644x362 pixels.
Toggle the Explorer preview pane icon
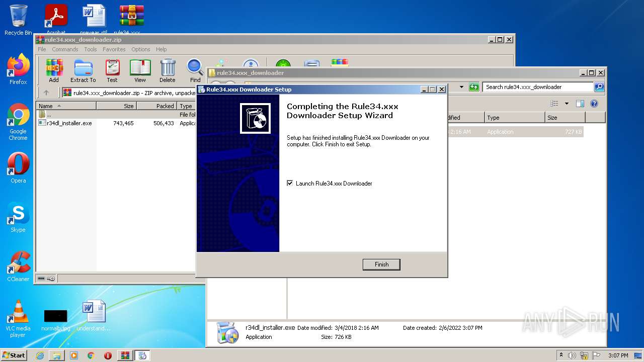point(580,104)
